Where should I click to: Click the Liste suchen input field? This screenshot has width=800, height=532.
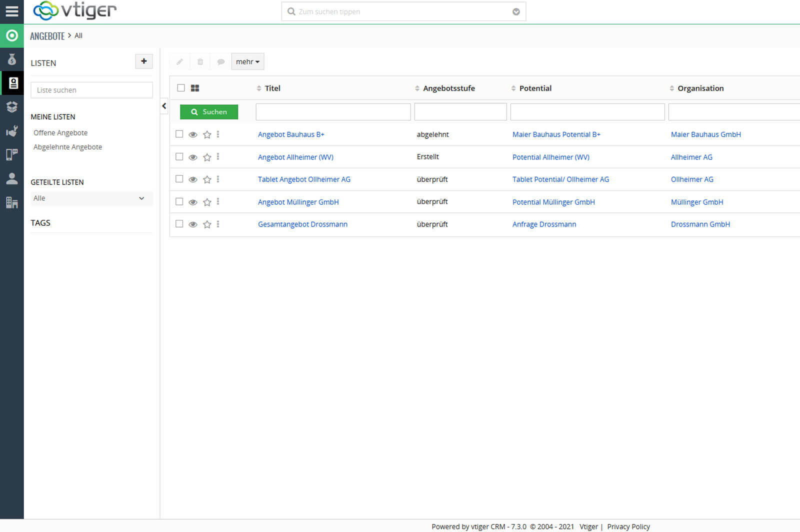pos(91,90)
